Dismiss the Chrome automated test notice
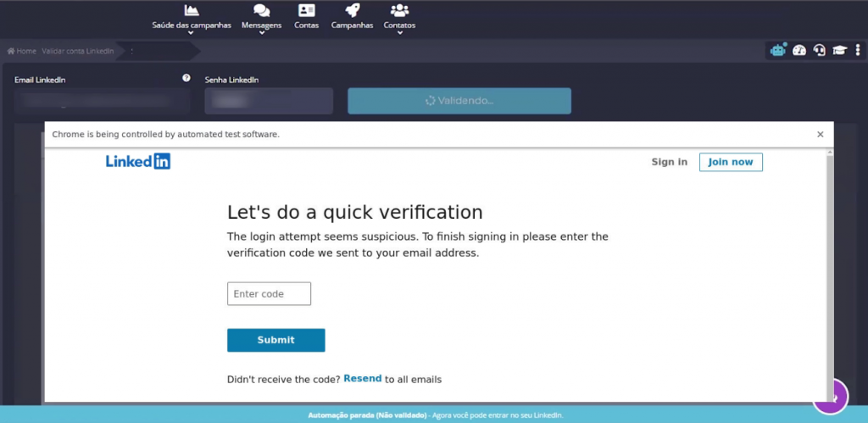 (820, 134)
